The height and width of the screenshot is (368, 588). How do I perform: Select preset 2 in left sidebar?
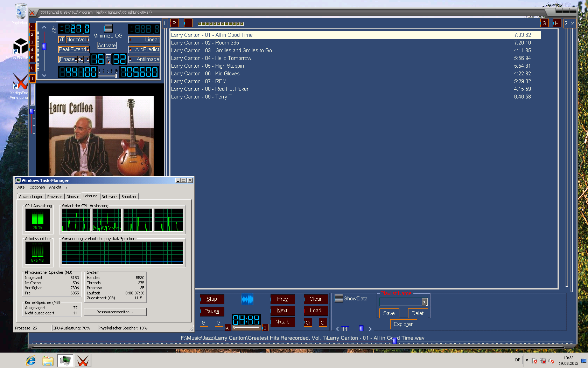click(32, 35)
